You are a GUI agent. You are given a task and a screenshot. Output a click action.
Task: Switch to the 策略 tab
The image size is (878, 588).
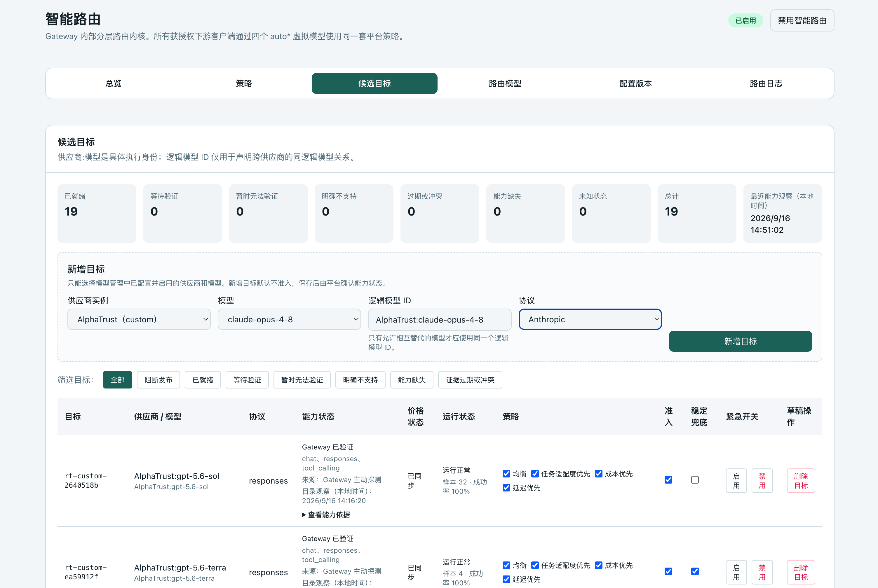point(244,83)
